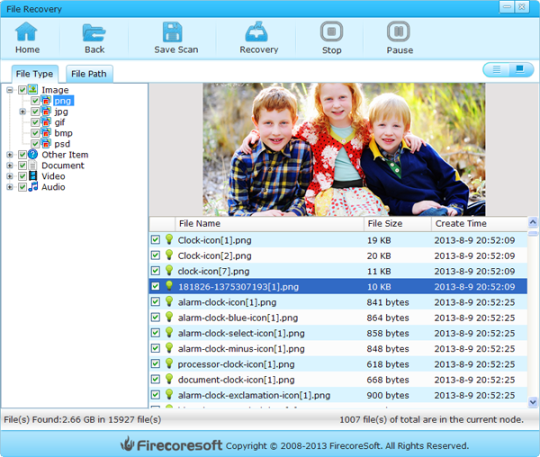Go to Home screen via house icon

(26, 31)
